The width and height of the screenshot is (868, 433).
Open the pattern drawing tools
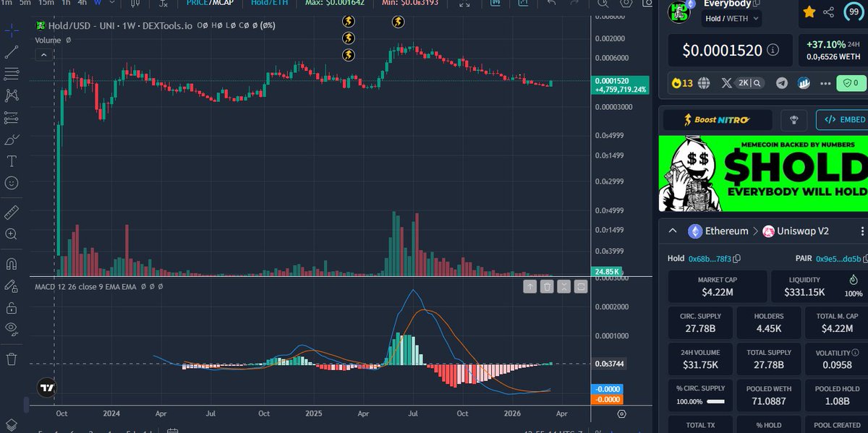point(11,95)
